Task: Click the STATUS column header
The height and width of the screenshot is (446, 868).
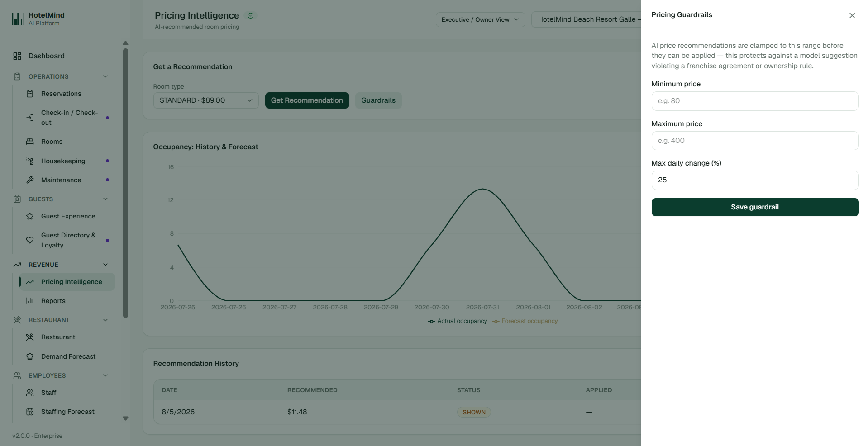Action: pyautogui.click(x=468, y=390)
